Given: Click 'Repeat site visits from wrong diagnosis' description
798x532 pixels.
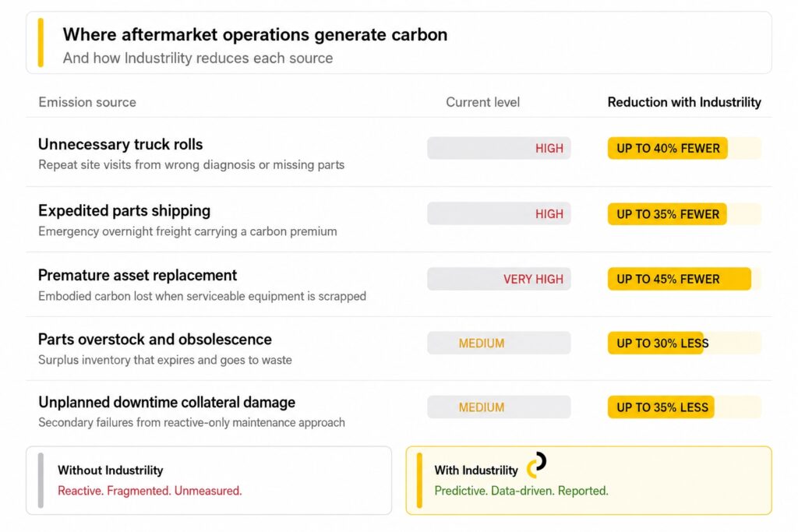Looking at the screenshot, I should [x=192, y=165].
